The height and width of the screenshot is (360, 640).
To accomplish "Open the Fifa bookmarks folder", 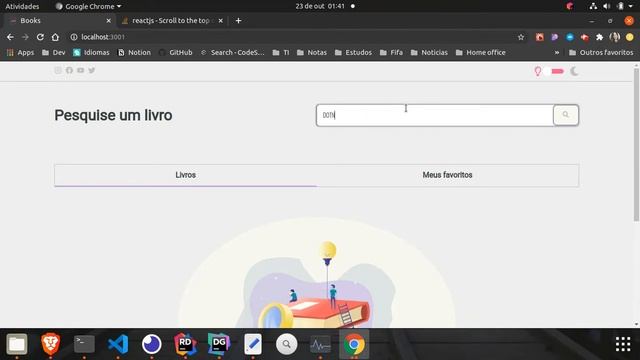I will coord(391,53).
